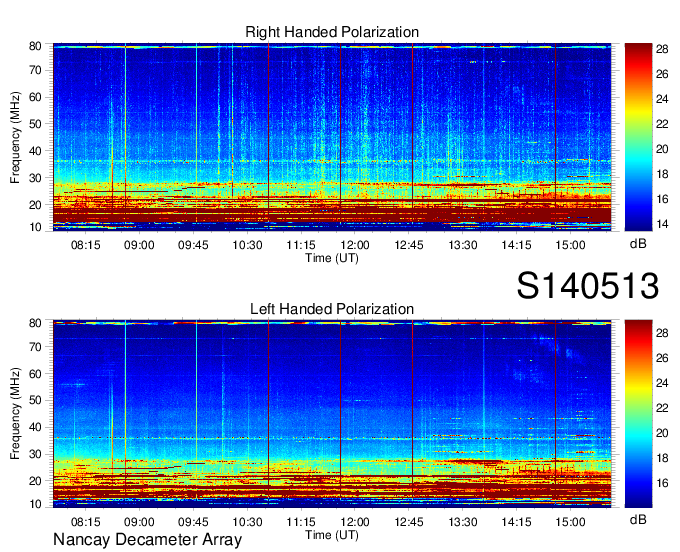The width and height of the screenshot is (680, 552).
Task: Click 08:15 time tick under Left Handed plot
Action: click(x=85, y=522)
